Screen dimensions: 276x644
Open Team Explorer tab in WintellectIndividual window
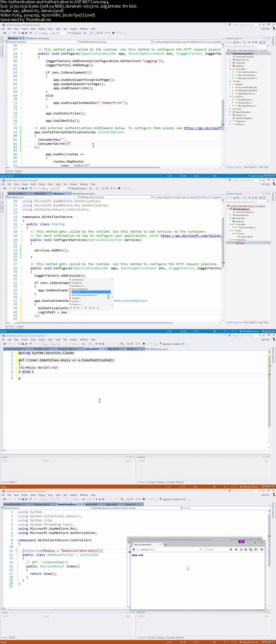pyautogui.click(x=250, y=167)
